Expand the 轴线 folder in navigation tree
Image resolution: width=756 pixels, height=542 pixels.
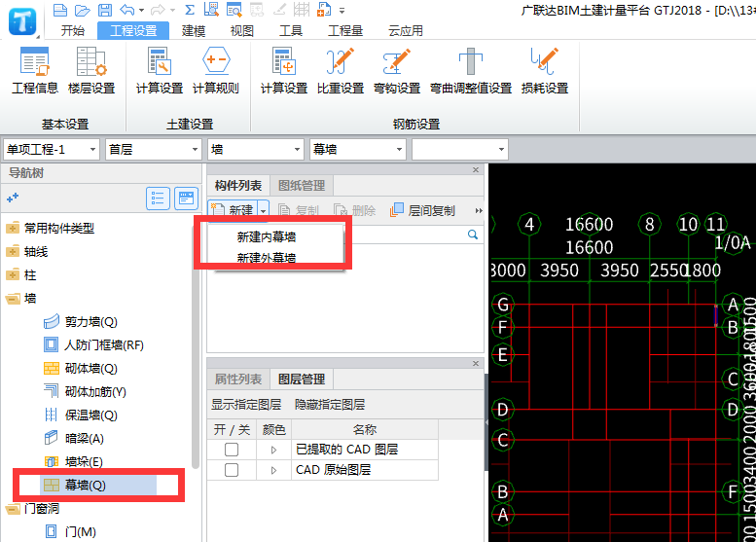coord(13,251)
